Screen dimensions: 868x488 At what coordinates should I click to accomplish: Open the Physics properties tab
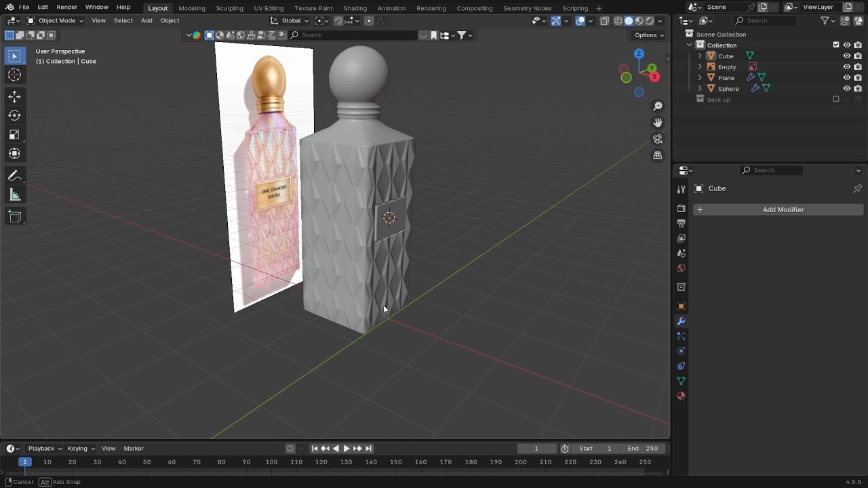(682, 350)
